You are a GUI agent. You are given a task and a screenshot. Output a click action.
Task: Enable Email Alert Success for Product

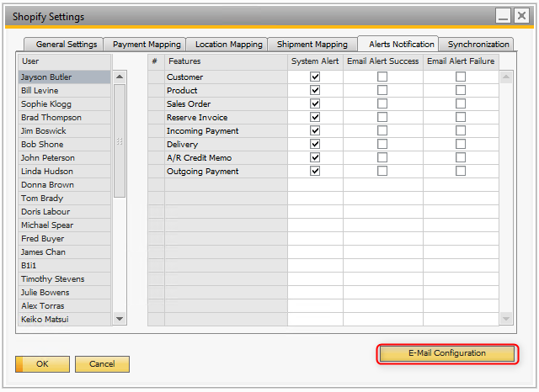(382, 90)
